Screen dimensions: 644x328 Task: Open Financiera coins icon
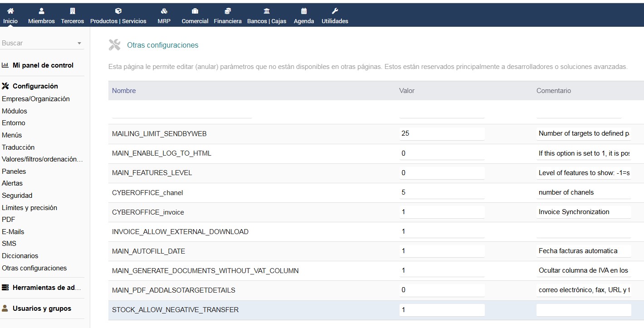228,11
